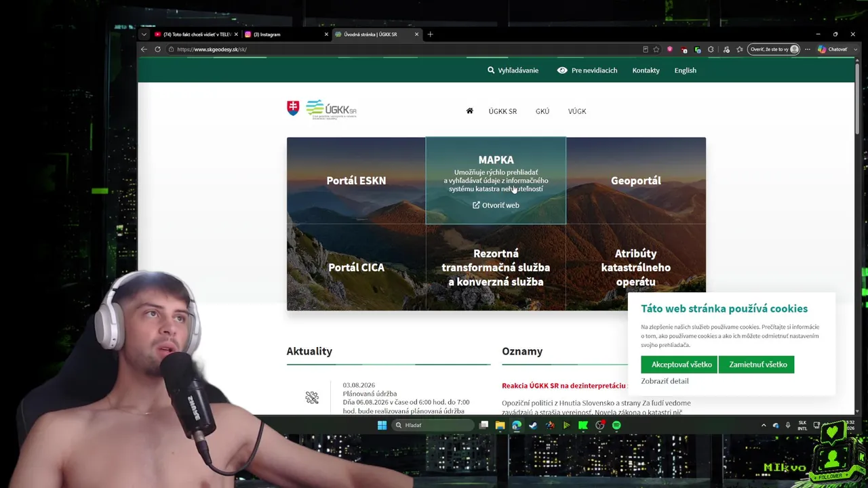The width and height of the screenshot is (868, 488).
Task: Accept all cookies with Akceptovať všetko
Action: [x=679, y=364]
